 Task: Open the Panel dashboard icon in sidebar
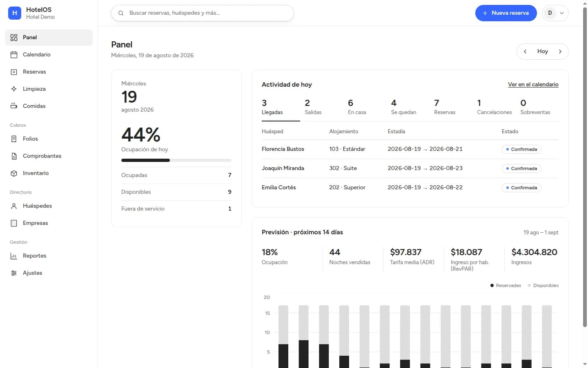coord(14,38)
